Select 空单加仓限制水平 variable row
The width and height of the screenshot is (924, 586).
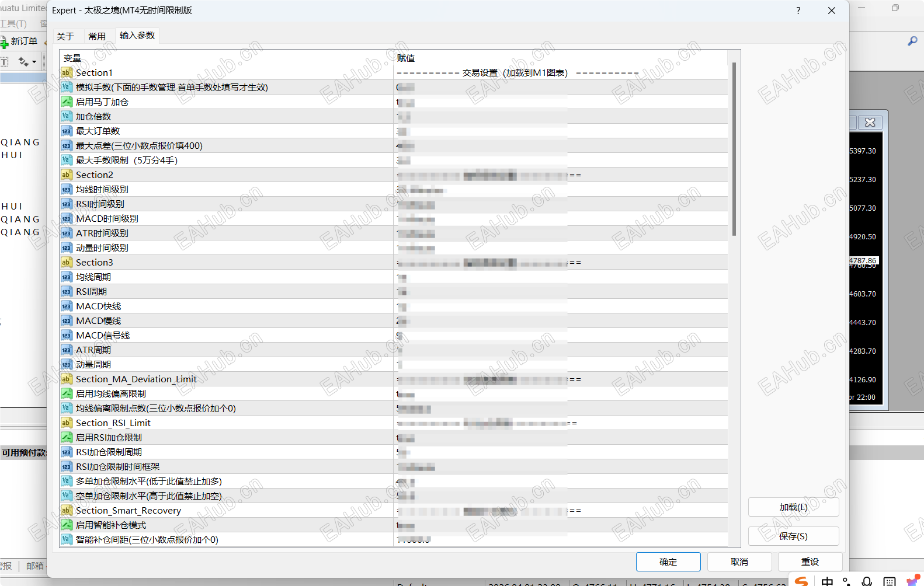click(x=394, y=496)
